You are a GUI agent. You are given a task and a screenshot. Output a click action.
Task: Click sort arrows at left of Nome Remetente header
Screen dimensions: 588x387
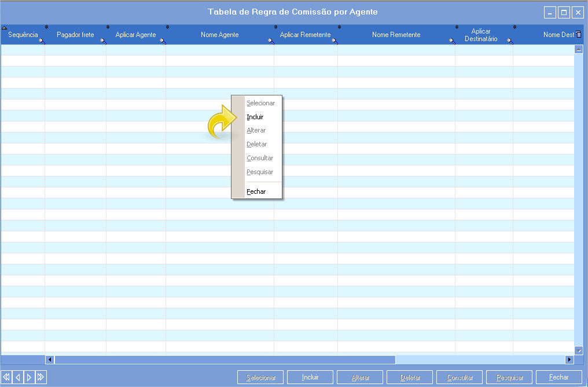point(339,27)
